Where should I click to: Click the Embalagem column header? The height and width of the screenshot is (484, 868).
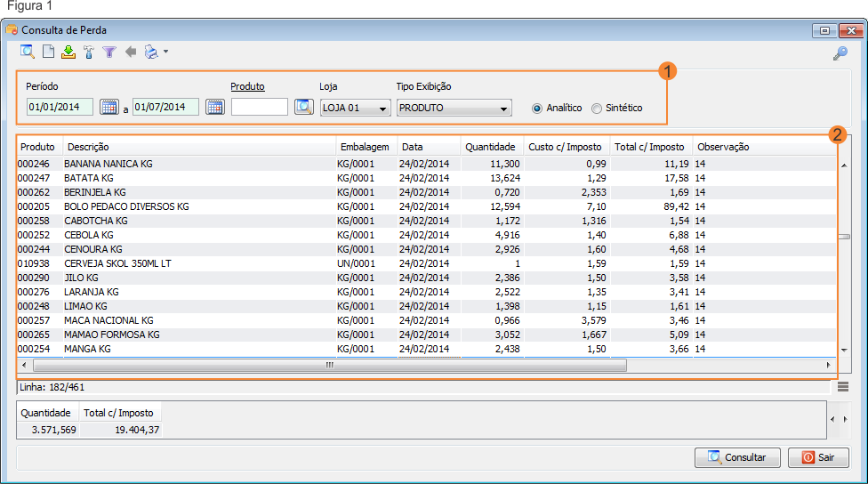click(x=365, y=147)
